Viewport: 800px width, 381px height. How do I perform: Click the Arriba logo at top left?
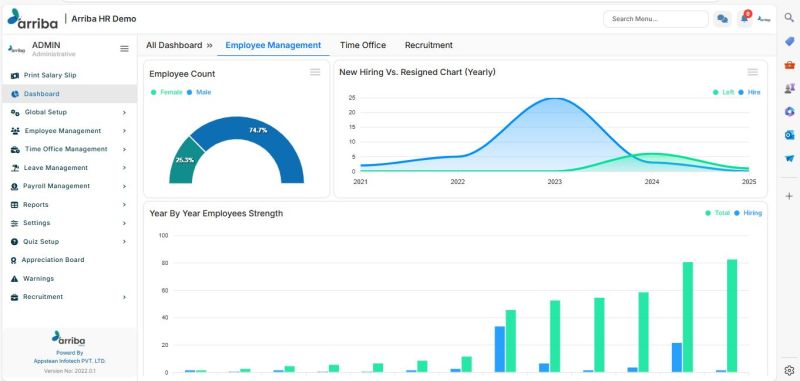point(32,18)
